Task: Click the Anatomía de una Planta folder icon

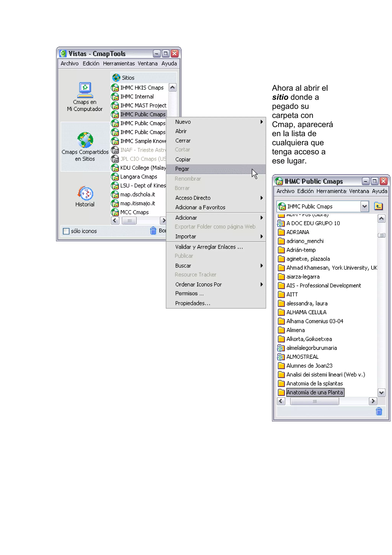Action: pyautogui.click(x=281, y=393)
